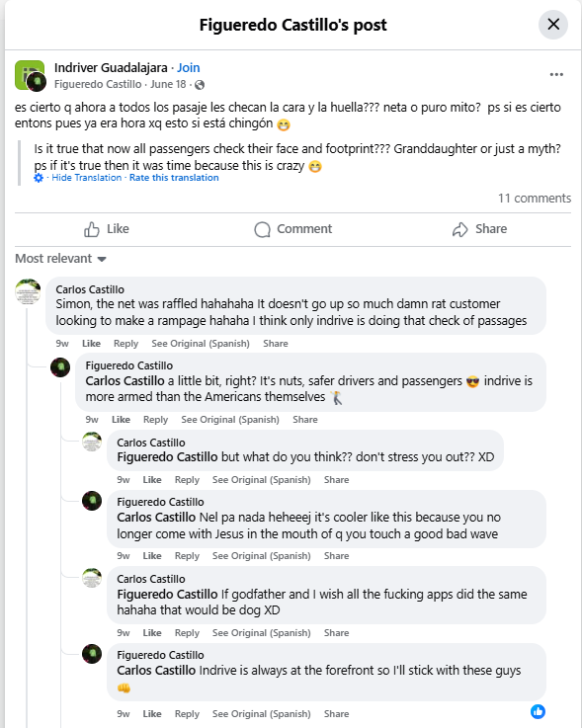
Task: Rate this translation link
Action: (x=174, y=178)
